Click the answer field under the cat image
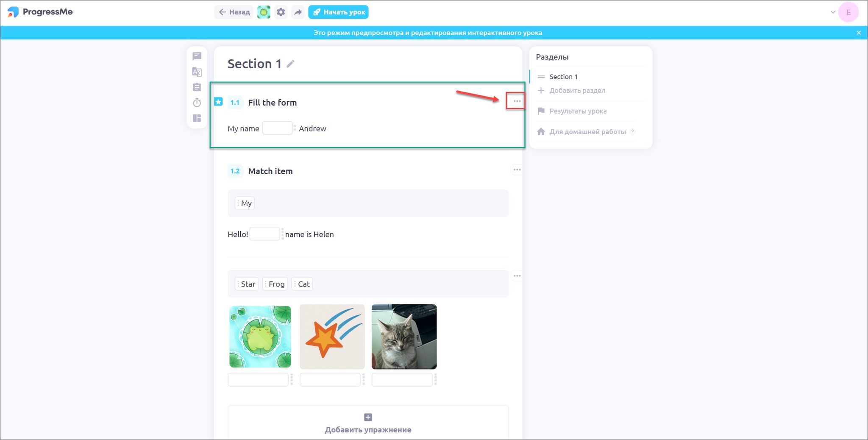 tap(402, 379)
